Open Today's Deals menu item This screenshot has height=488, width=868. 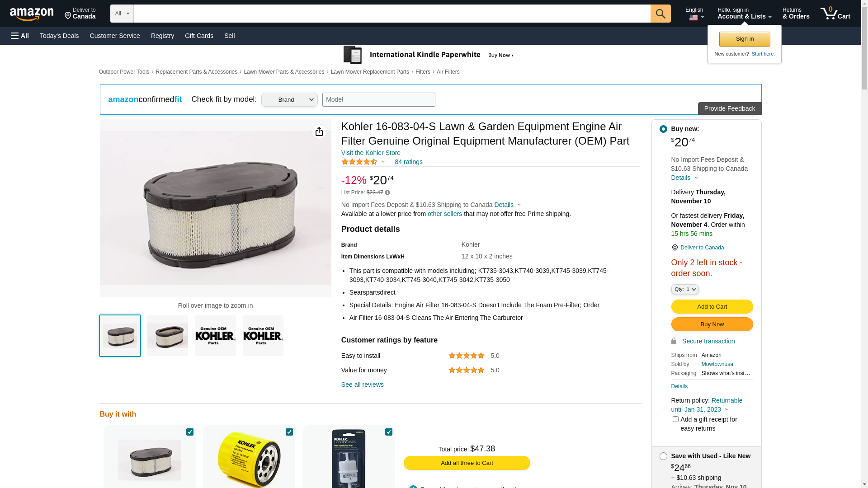pyautogui.click(x=59, y=36)
